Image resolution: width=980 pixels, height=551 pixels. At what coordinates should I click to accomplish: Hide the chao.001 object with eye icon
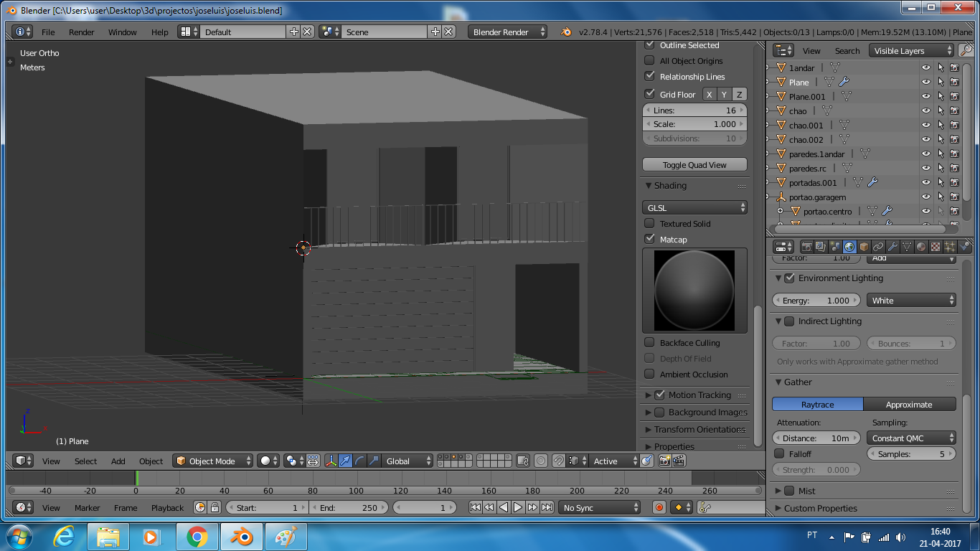[x=926, y=125]
